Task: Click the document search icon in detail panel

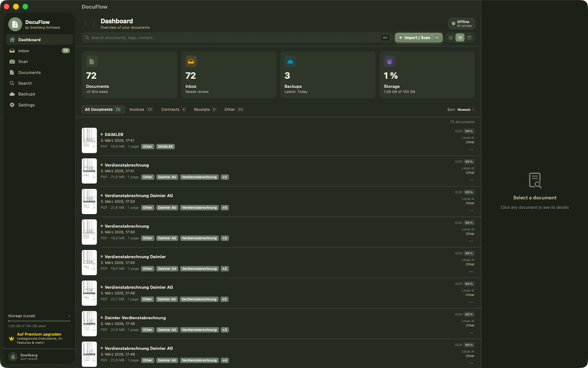Action: click(535, 180)
